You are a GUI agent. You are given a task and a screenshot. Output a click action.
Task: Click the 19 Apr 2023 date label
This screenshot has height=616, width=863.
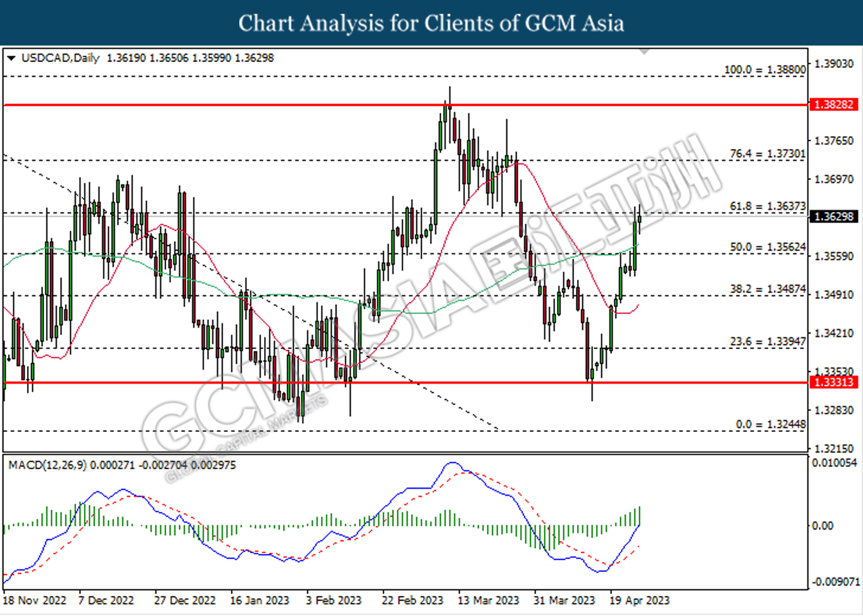640,600
